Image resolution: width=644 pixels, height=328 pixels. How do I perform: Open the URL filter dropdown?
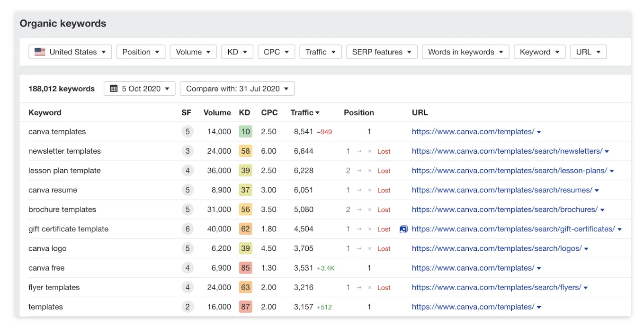588,52
